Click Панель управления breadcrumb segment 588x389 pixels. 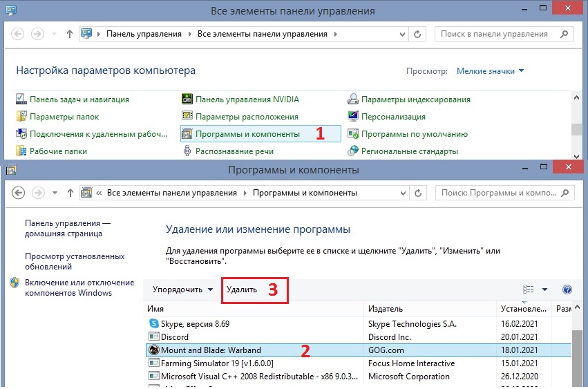(144, 34)
